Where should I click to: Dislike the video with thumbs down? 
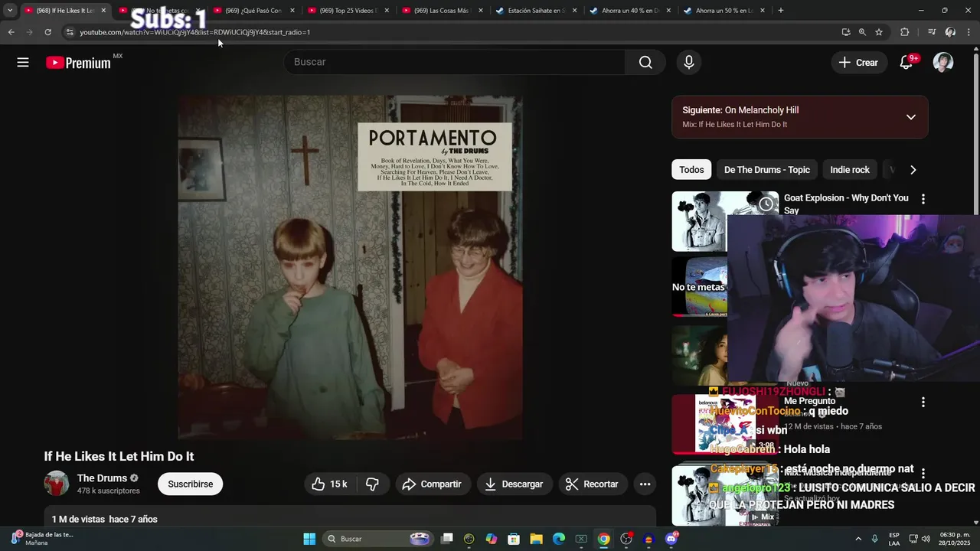373,484
